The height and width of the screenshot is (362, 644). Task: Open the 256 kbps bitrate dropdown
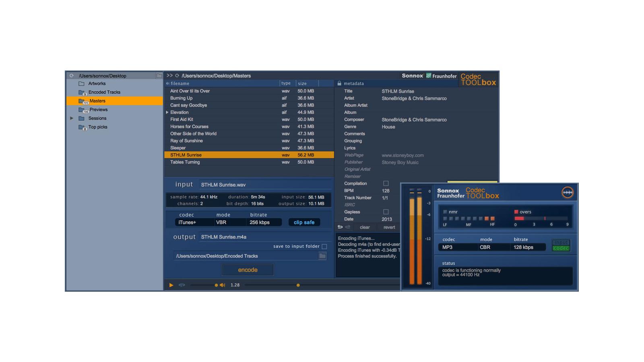click(x=264, y=222)
